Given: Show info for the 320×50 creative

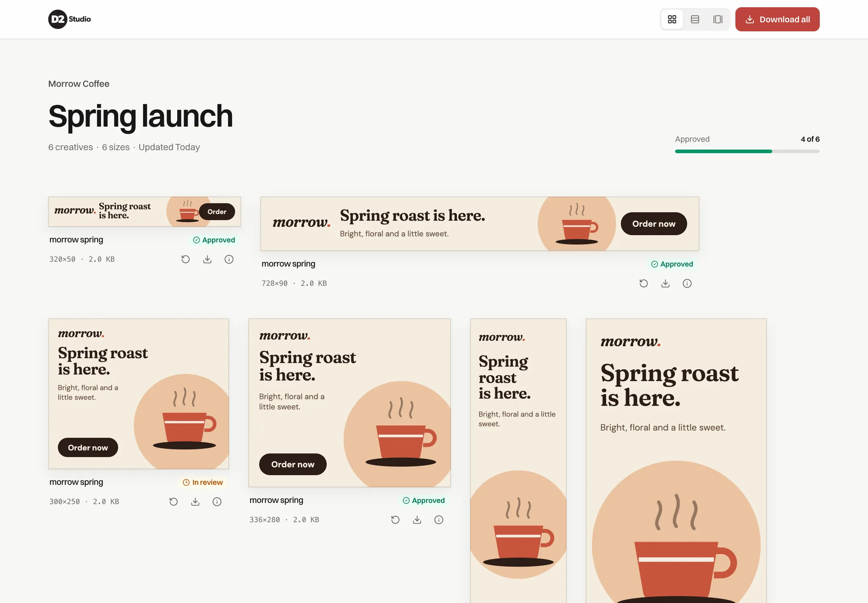Looking at the screenshot, I should [229, 259].
